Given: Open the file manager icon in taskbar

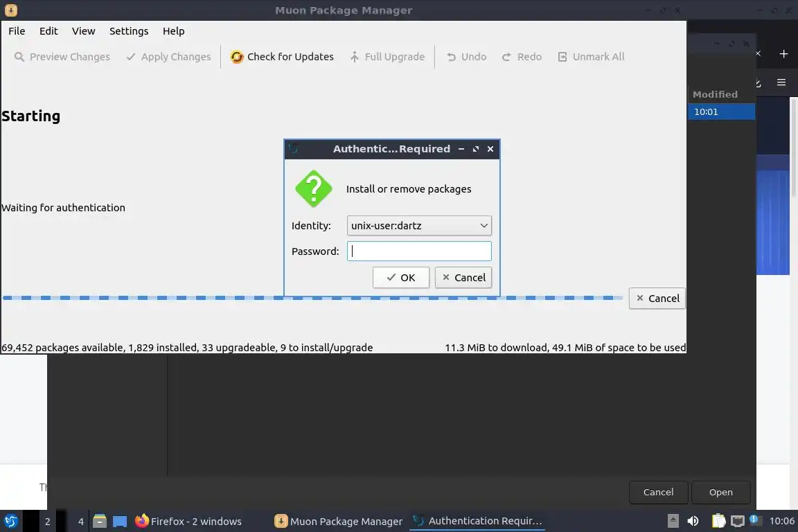Looking at the screenshot, I should click(100, 522).
